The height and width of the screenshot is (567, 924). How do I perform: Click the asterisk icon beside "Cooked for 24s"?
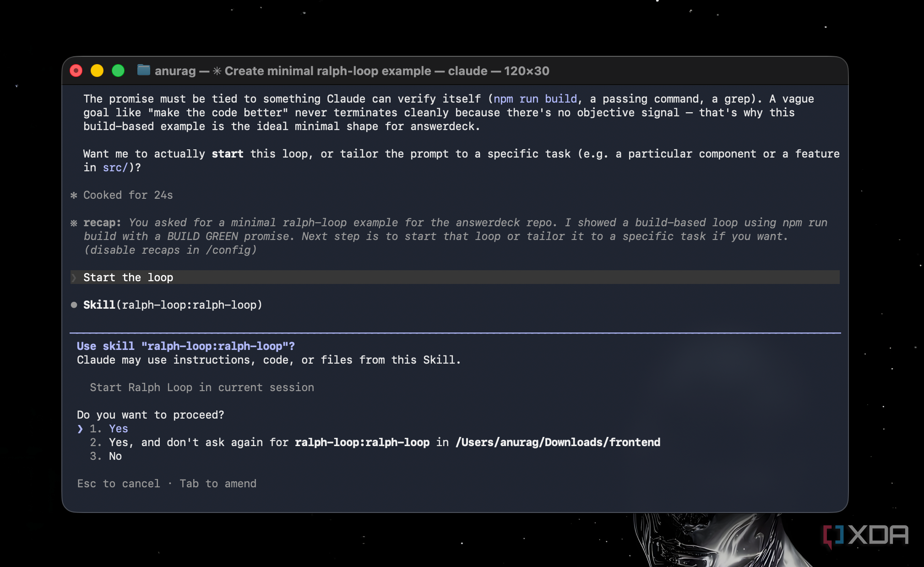pyautogui.click(x=74, y=196)
